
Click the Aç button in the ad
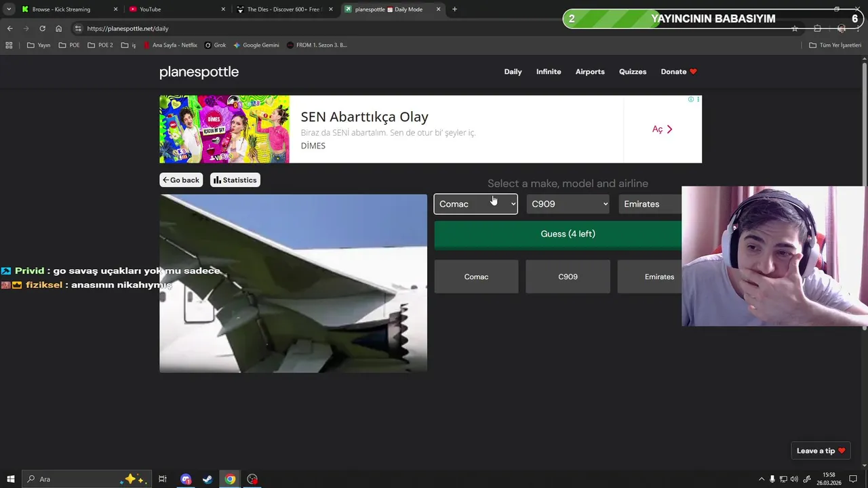[x=662, y=129]
